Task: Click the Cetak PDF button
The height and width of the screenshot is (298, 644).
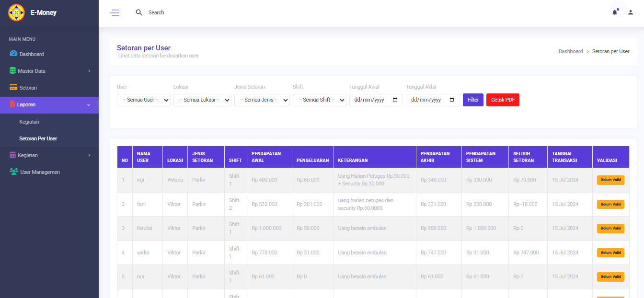Action: pos(503,100)
